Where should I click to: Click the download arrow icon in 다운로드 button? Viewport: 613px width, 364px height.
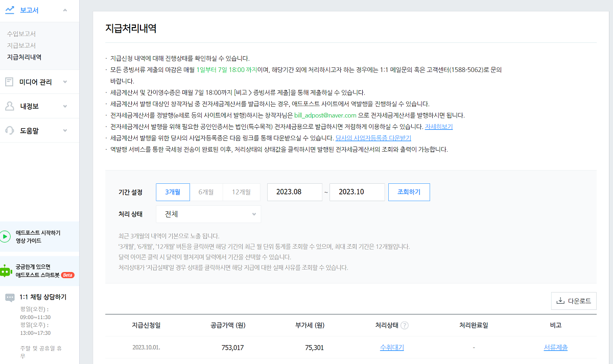click(560, 301)
